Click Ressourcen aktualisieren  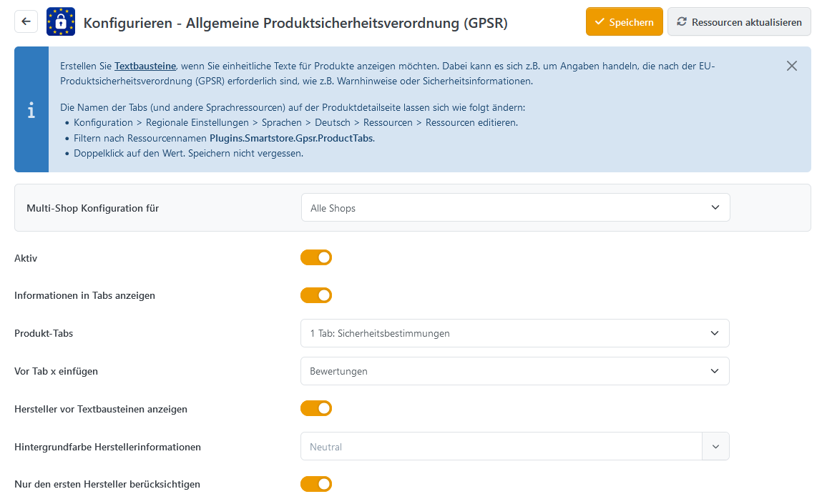point(739,21)
